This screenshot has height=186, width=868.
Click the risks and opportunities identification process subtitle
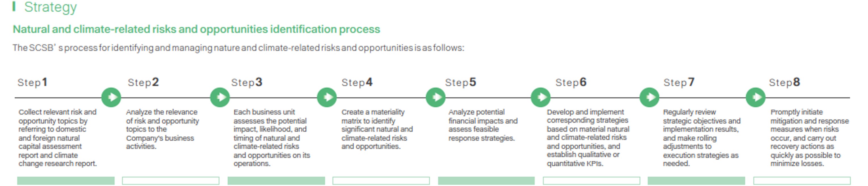[196, 29]
